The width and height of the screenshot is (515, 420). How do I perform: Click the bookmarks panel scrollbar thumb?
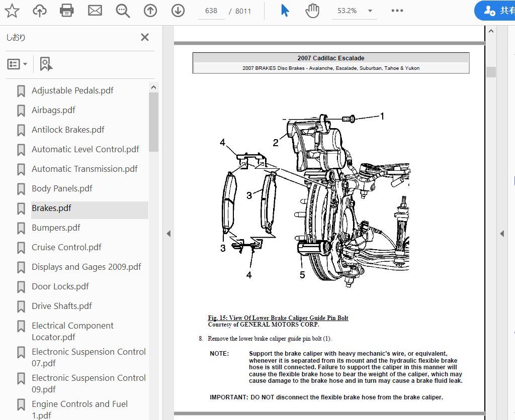point(153,122)
